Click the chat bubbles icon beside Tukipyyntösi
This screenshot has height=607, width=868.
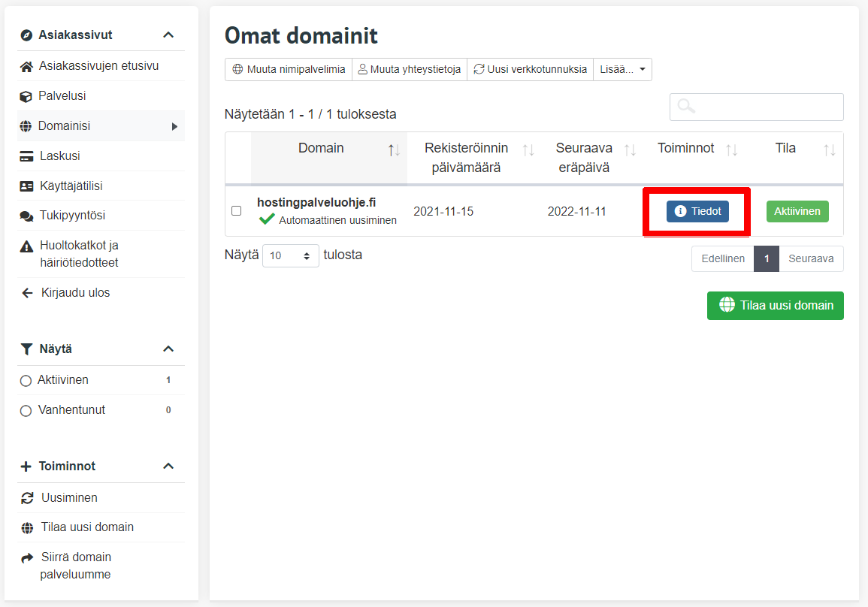[x=26, y=216]
